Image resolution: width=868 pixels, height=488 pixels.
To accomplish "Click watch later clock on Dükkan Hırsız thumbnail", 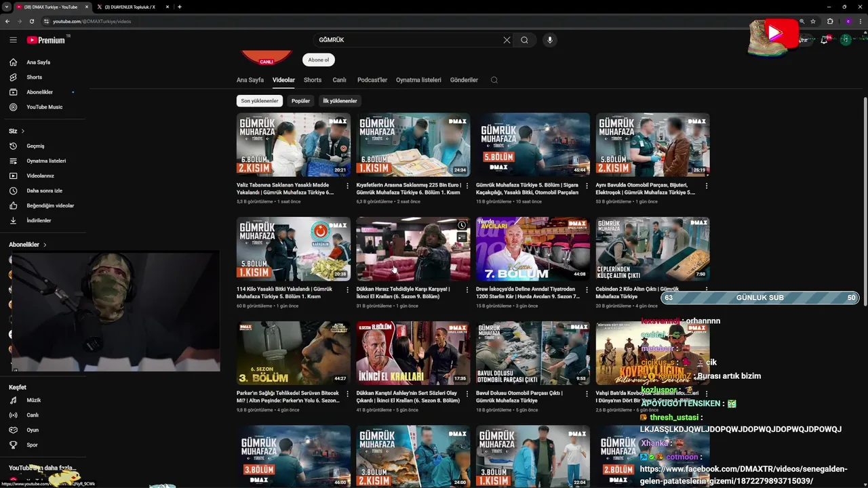I will click(462, 225).
